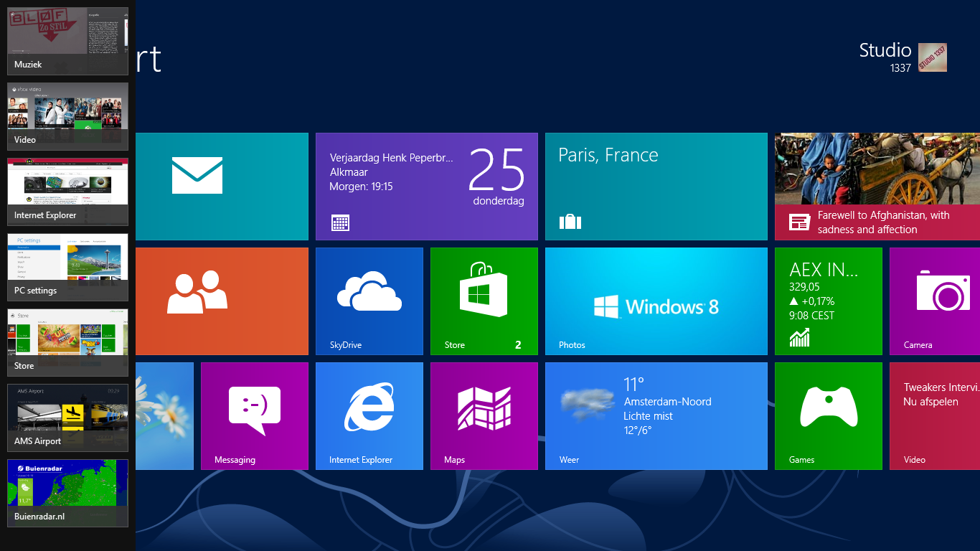This screenshot has height=551, width=980.
Task: Click the "Morgen: 19:15" event time
Action: [x=361, y=187]
